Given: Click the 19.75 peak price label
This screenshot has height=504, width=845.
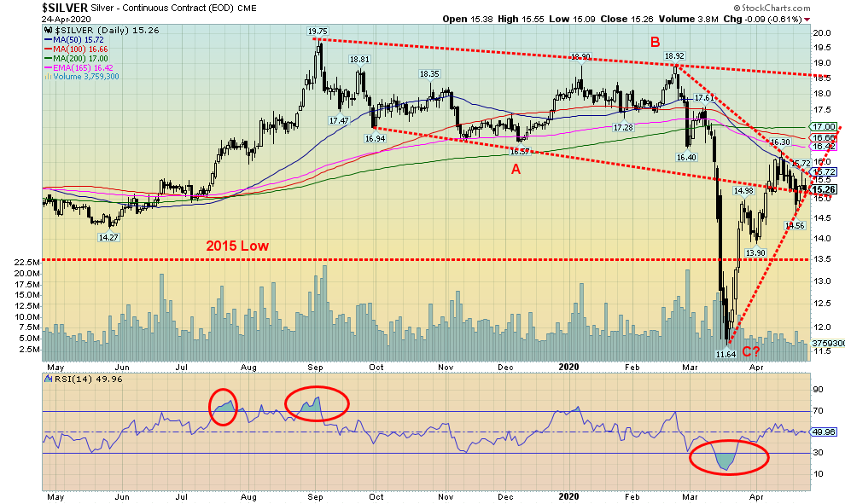Looking at the screenshot, I should [318, 31].
